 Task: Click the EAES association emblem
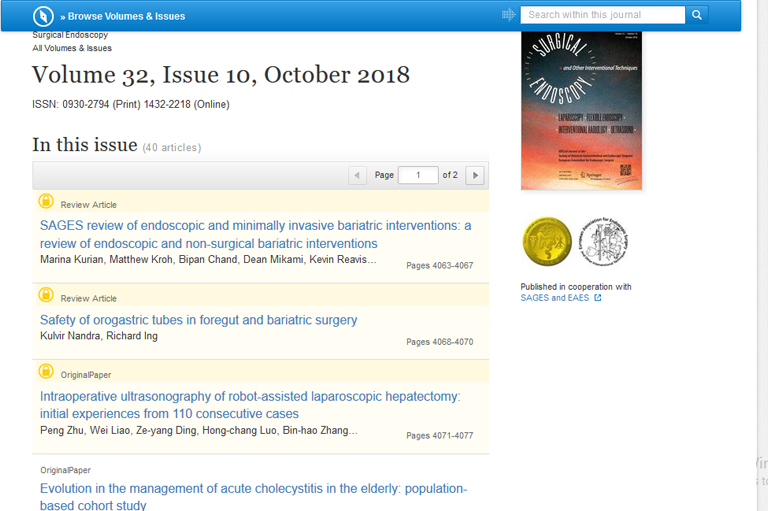(x=604, y=241)
